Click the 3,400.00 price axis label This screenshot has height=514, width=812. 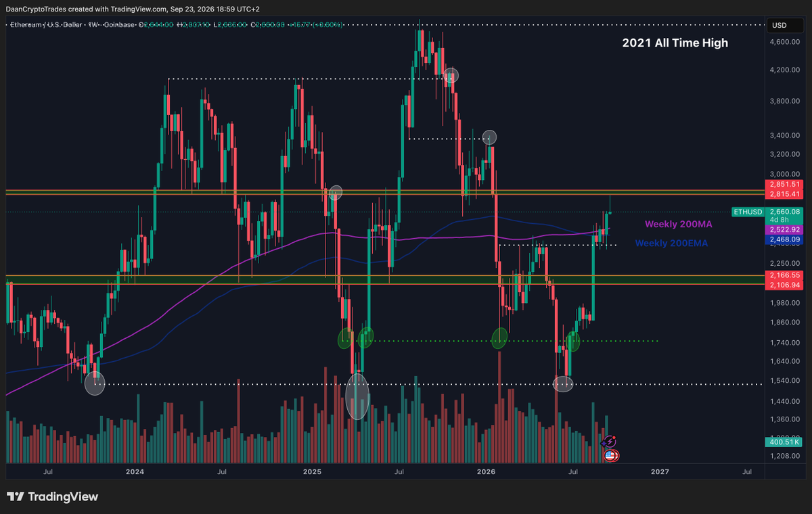click(785, 135)
